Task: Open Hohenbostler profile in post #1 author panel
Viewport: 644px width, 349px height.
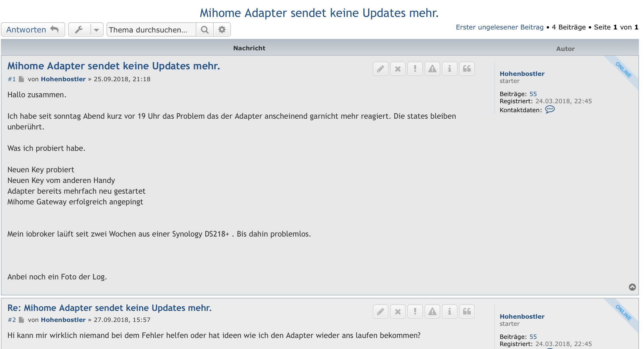Action: (522, 74)
